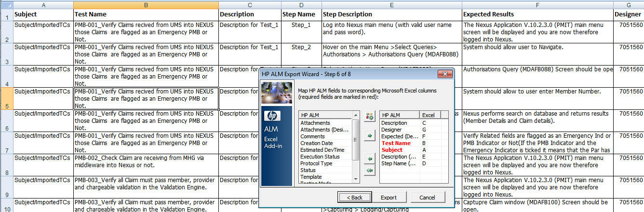Viewport: 644px width, 212px height.
Task: Click the 'Expected Results' header cell
Action: (537, 14)
